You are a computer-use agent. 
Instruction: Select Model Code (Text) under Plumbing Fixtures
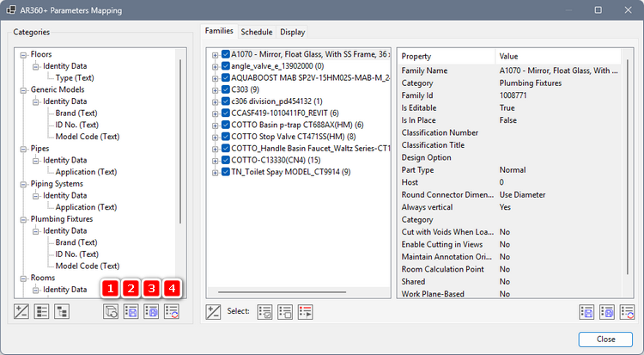(x=88, y=266)
